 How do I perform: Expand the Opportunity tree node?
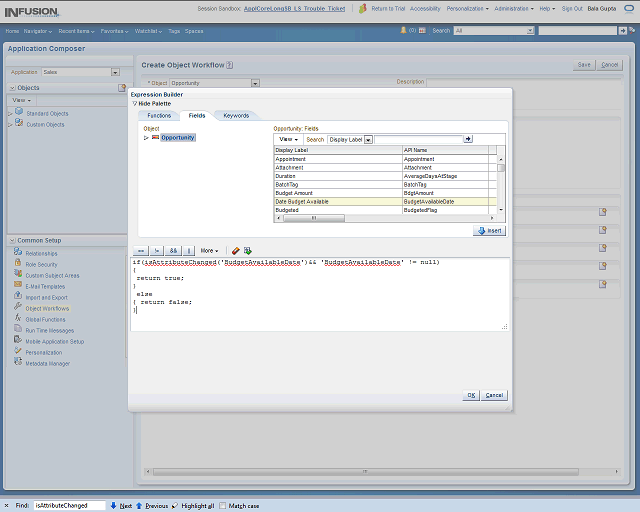coord(146,138)
